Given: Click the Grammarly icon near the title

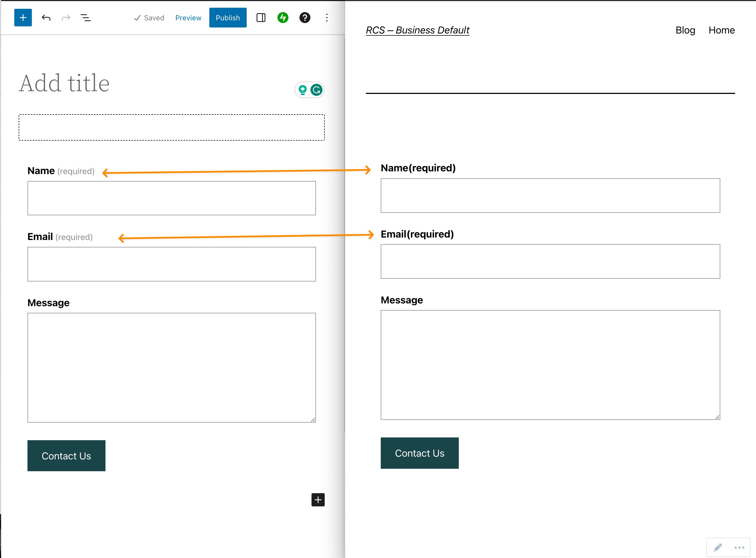Looking at the screenshot, I should click(316, 90).
